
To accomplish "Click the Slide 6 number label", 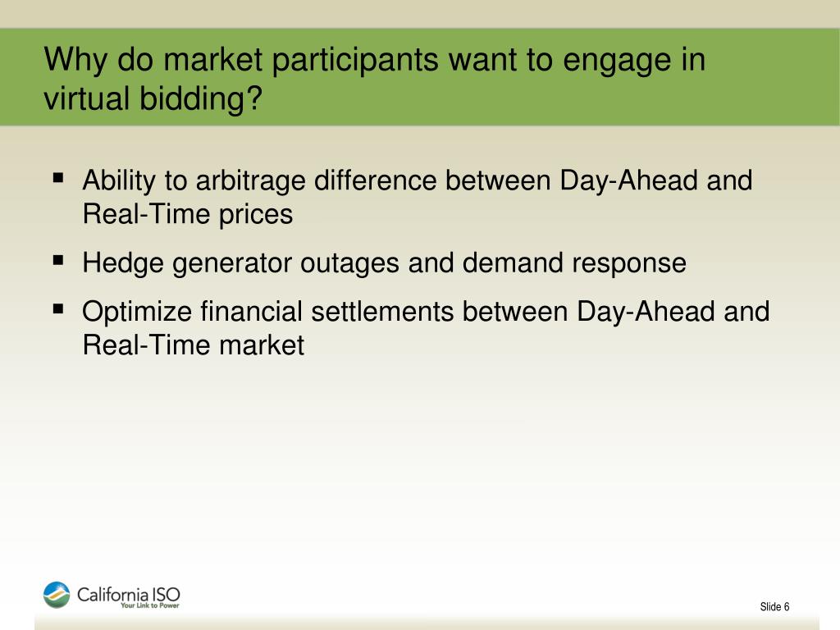I will coord(774,606).
